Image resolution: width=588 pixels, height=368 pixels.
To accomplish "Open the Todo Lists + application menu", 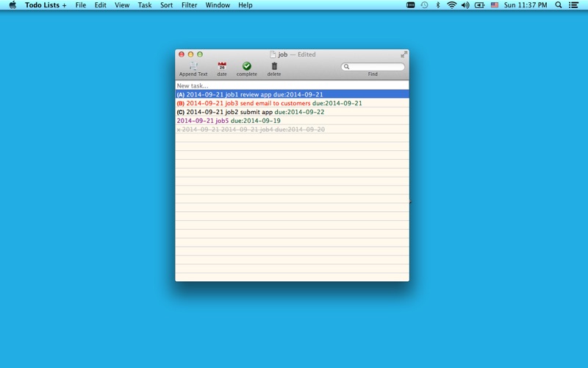I will [x=46, y=5].
